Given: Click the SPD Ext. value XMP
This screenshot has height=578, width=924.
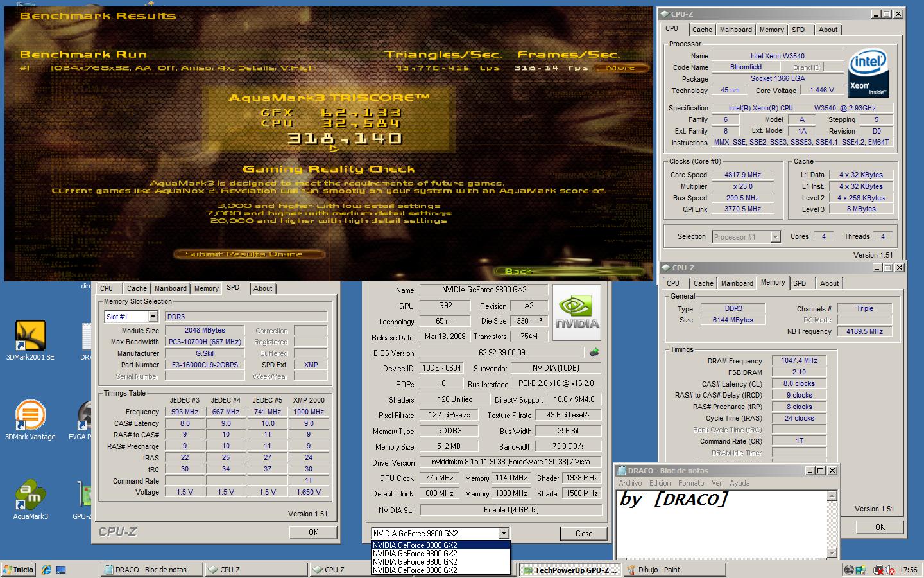Looking at the screenshot, I should tap(311, 365).
